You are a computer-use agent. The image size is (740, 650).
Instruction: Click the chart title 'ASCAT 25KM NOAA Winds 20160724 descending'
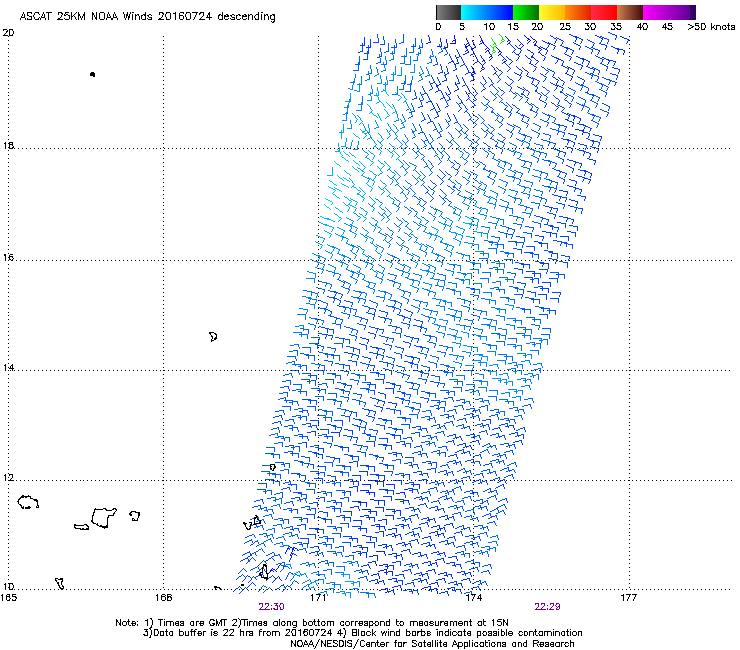pyautogui.click(x=147, y=17)
